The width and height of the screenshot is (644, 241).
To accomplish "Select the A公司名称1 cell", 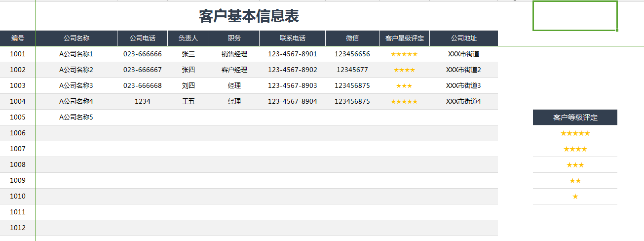I will (x=76, y=54).
